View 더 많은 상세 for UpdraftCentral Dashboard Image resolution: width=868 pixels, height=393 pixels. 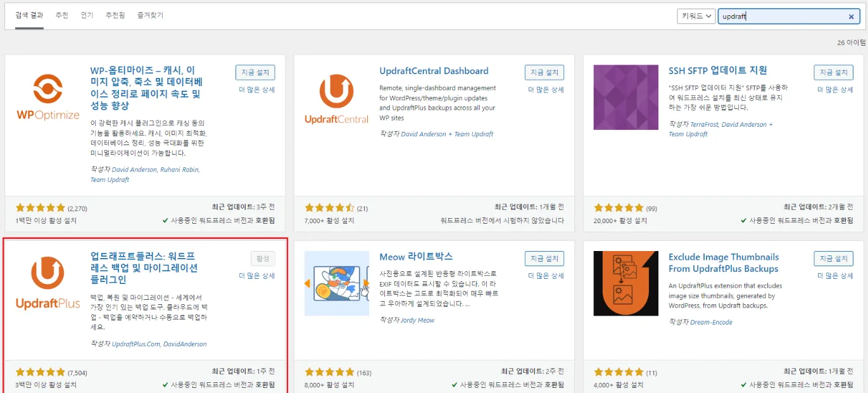point(546,90)
